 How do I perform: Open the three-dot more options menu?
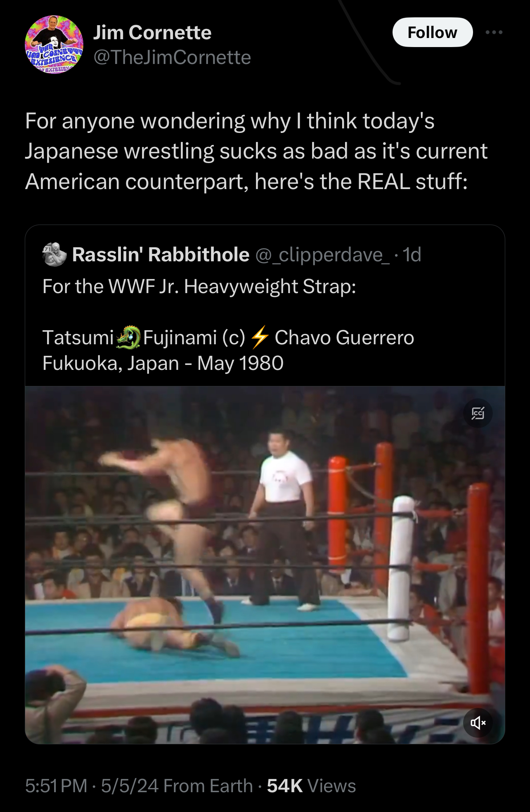(x=494, y=32)
